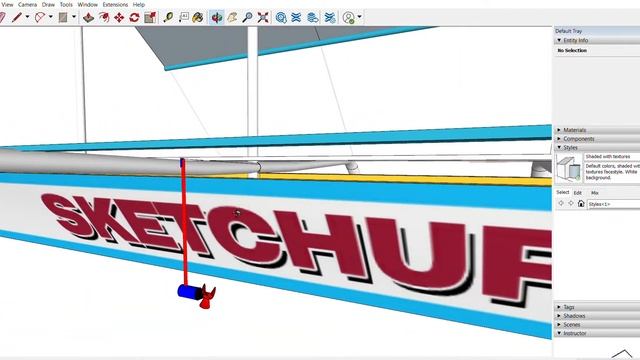Select the Arc tool

point(40,18)
